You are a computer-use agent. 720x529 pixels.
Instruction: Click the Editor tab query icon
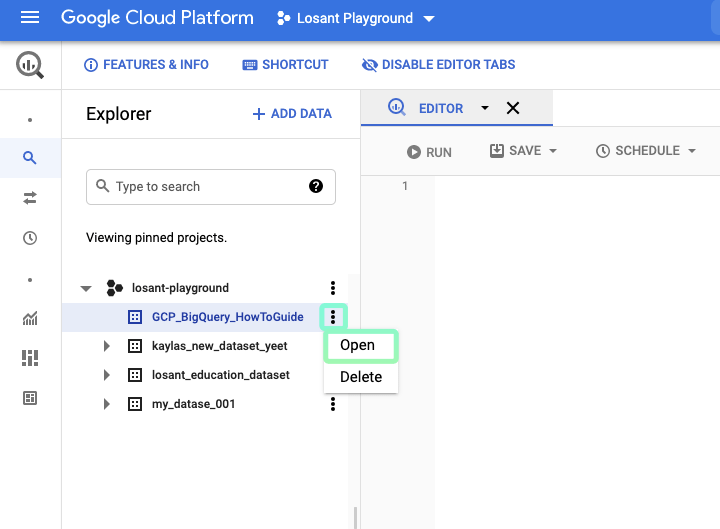396,107
